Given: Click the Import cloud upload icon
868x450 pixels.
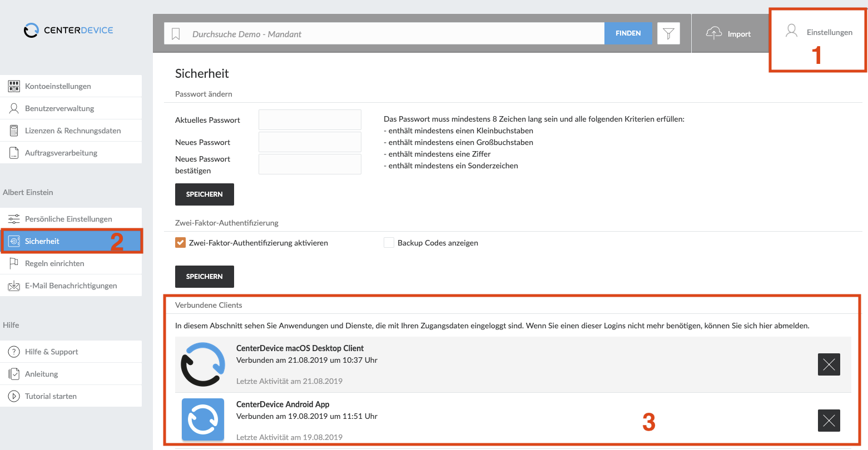Looking at the screenshot, I should coord(714,33).
